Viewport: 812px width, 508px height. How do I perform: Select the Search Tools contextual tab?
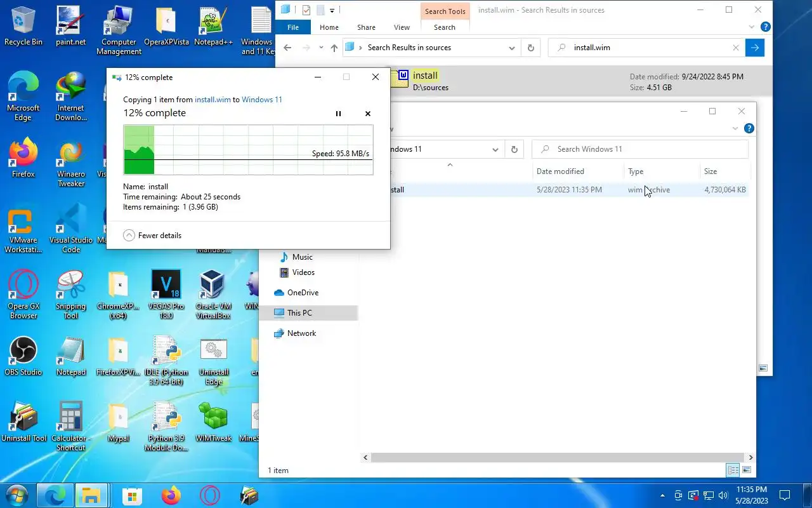(445, 11)
